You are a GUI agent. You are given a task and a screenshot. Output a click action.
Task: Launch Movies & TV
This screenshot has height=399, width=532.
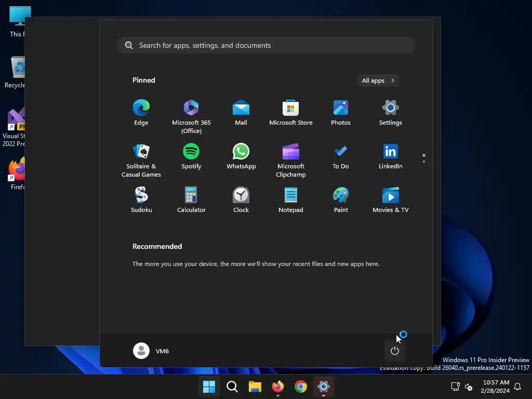click(391, 200)
